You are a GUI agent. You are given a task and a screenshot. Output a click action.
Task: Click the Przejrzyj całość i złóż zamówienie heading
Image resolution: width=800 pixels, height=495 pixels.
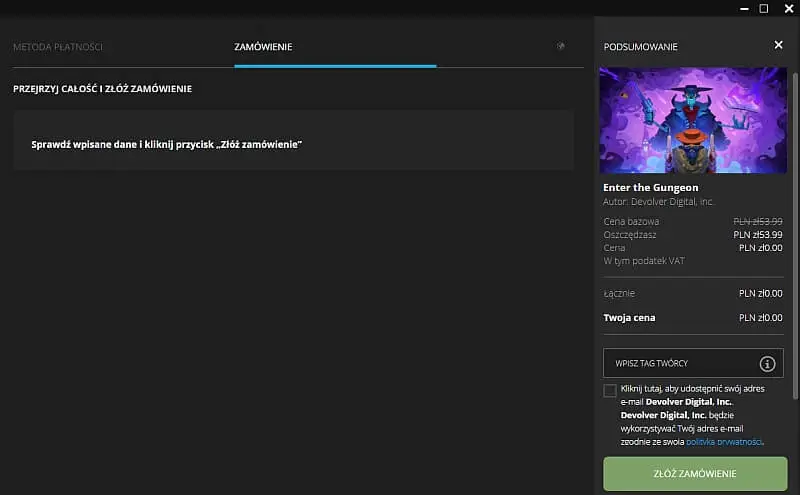103,89
